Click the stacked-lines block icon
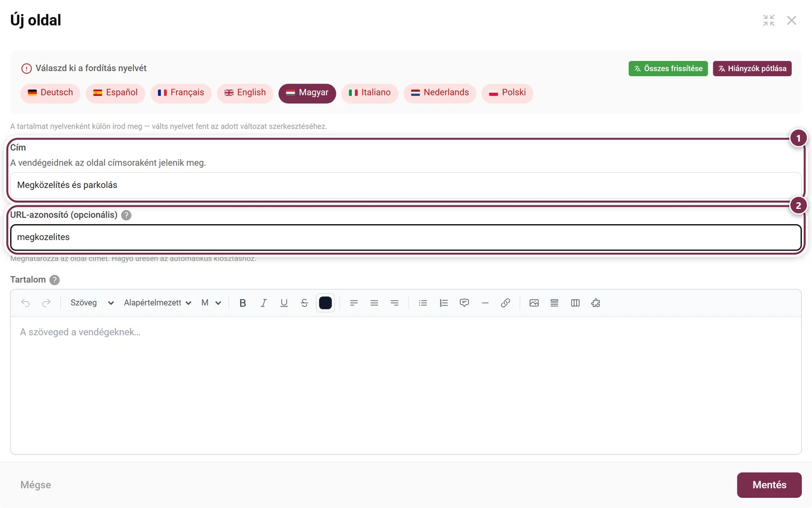The height and width of the screenshot is (508, 812). click(x=554, y=303)
